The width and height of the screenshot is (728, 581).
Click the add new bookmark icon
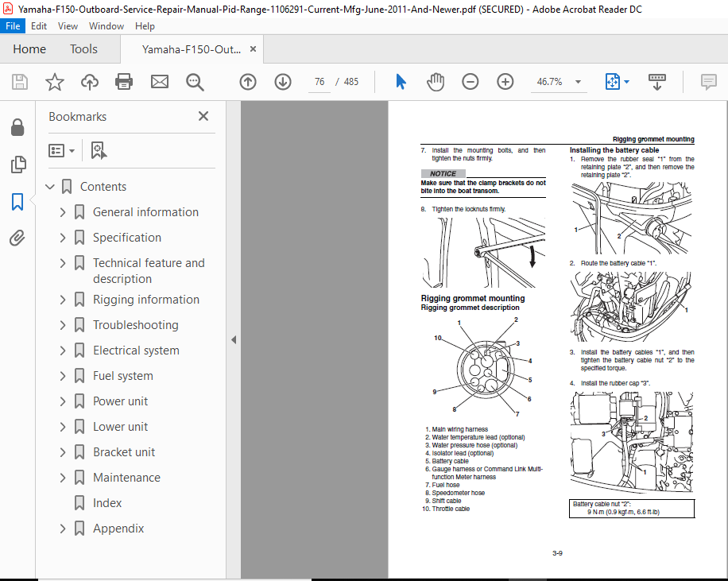pyautogui.click(x=99, y=150)
